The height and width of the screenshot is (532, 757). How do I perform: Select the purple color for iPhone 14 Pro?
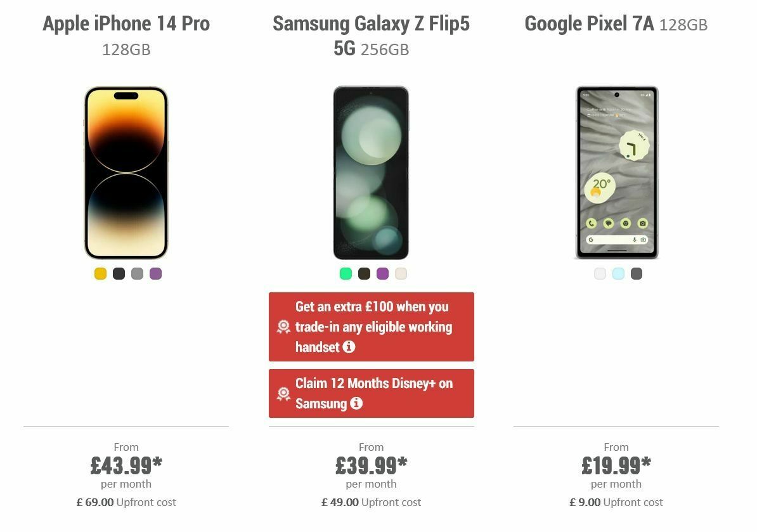click(x=155, y=273)
